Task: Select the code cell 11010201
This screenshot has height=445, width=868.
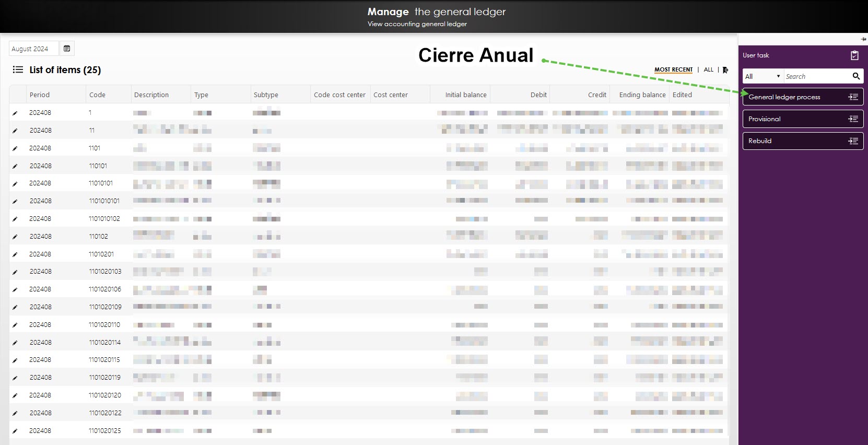Action: click(101, 254)
